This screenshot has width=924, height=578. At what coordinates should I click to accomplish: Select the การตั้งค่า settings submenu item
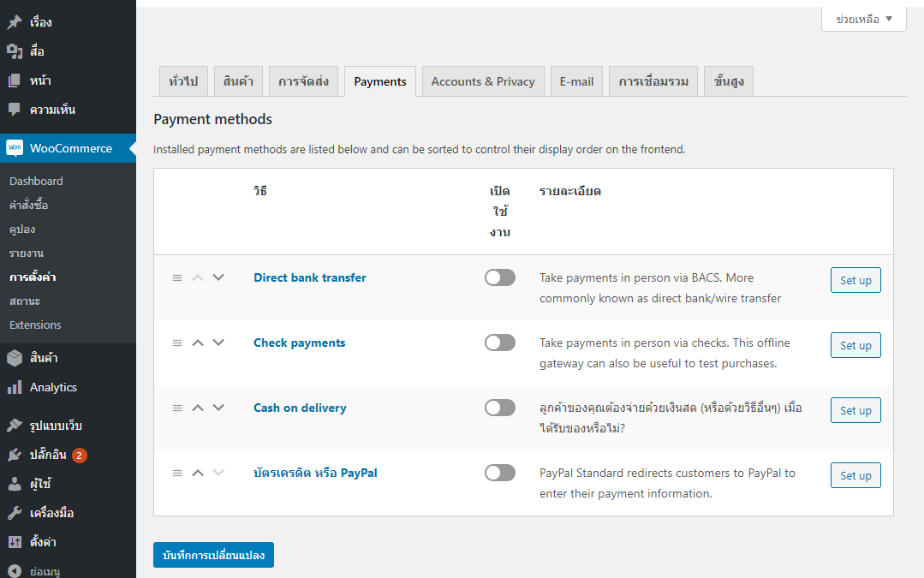pos(33,277)
